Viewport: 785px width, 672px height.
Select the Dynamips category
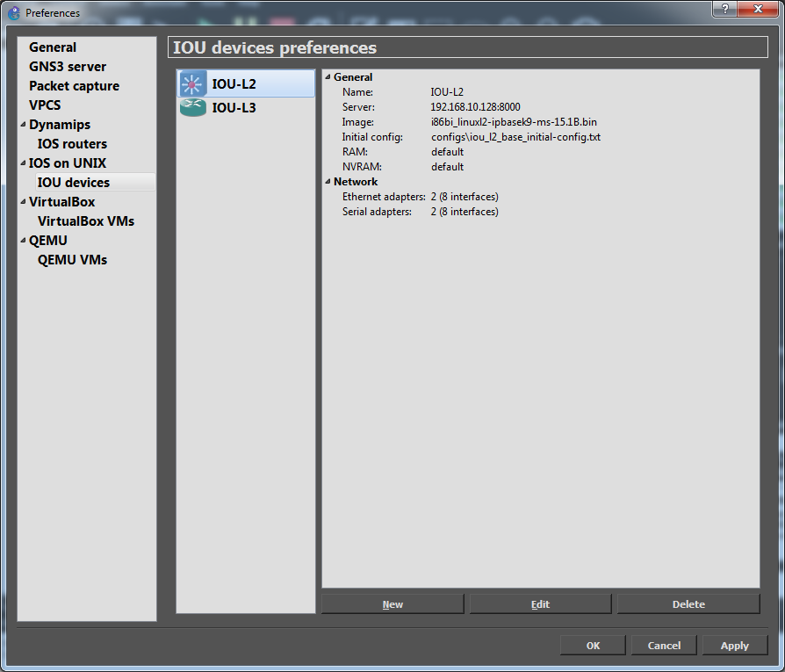point(60,125)
